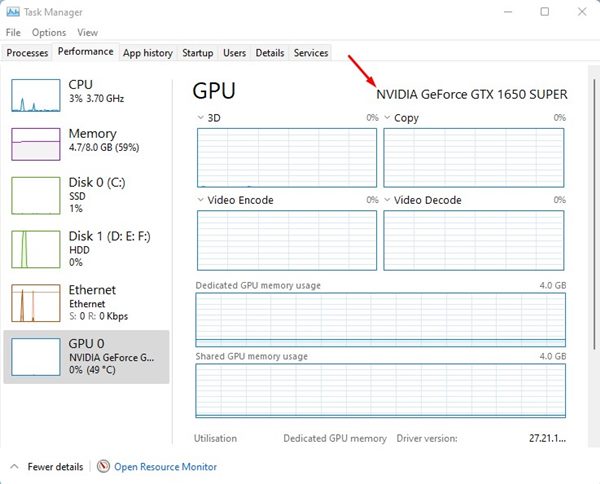This screenshot has height=484, width=600.
Task: Open the File menu
Action: [x=13, y=33]
